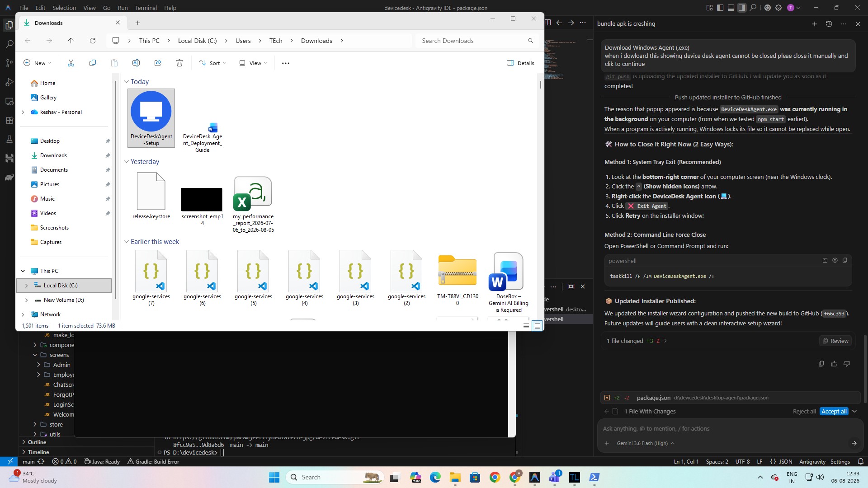The height and width of the screenshot is (488, 868).
Task: Toggle the Details pane
Action: click(x=520, y=63)
